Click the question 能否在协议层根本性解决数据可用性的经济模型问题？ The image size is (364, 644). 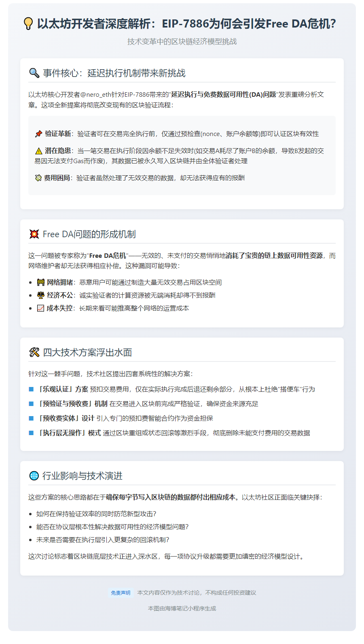112,527
